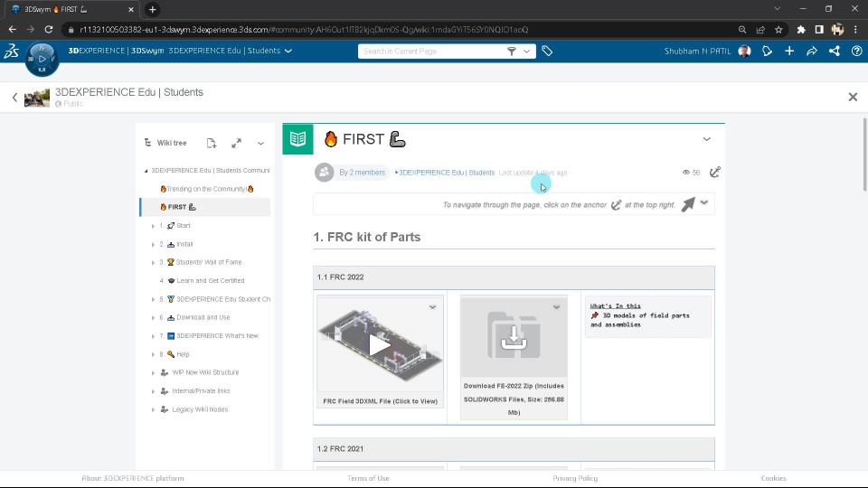The width and height of the screenshot is (868, 488).
Task: Click the community thumbnail picture
Action: pyautogui.click(x=37, y=98)
